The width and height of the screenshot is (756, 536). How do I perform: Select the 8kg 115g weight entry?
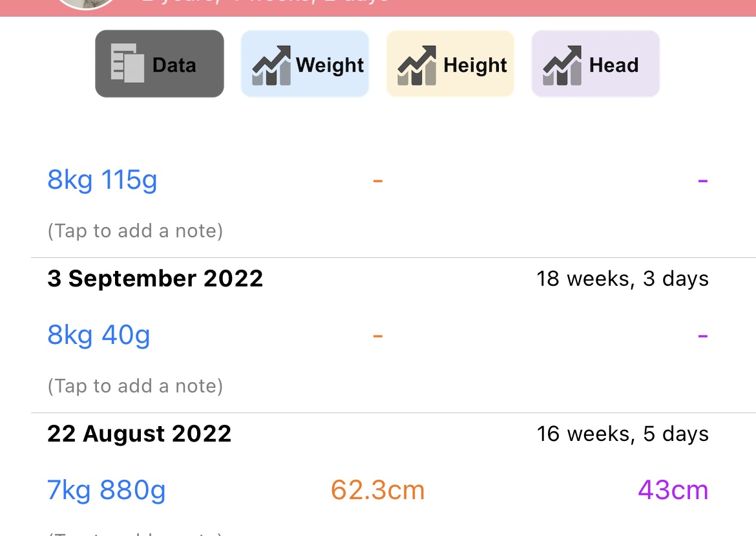click(102, 180)
